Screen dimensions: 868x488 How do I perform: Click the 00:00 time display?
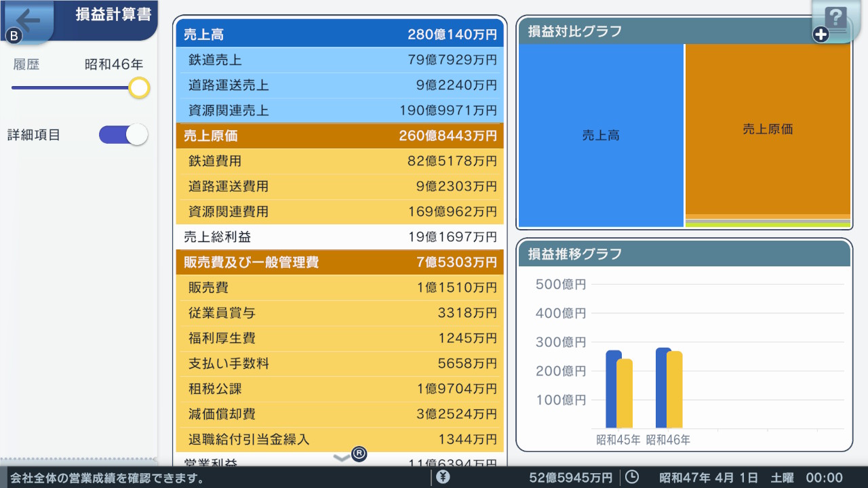point(824,478)
